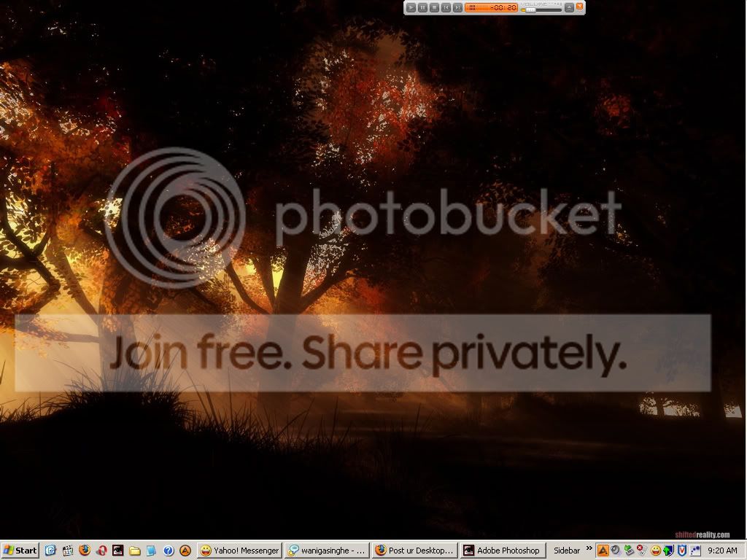Switch to Post ur Desktop Firefox window

[x=414, y=551]
